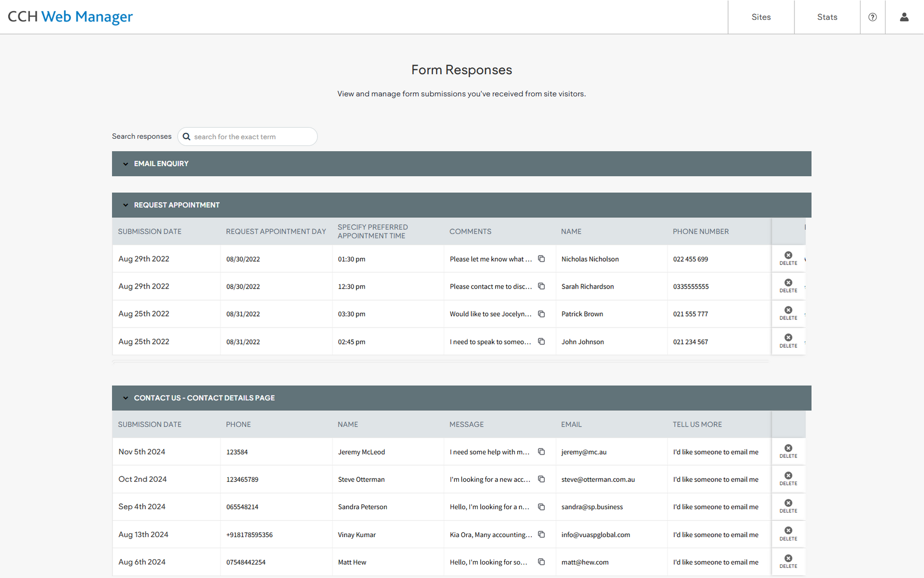Click the Request Appointment Day column header
The height and width of the screenshot is (578, 924).
276,232
